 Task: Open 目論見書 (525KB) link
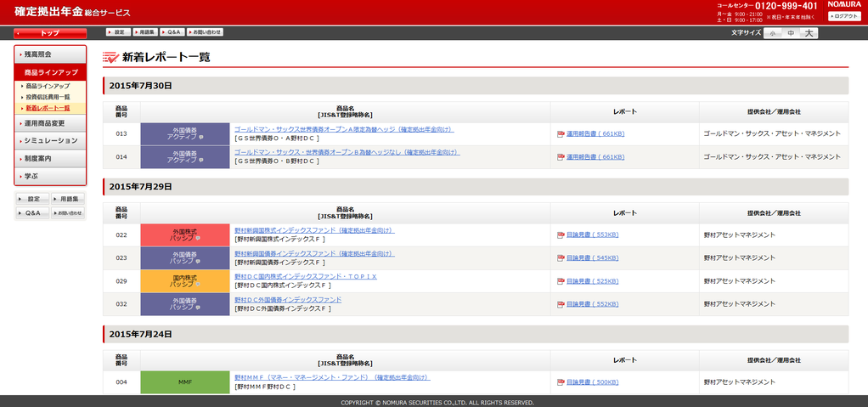592,281
